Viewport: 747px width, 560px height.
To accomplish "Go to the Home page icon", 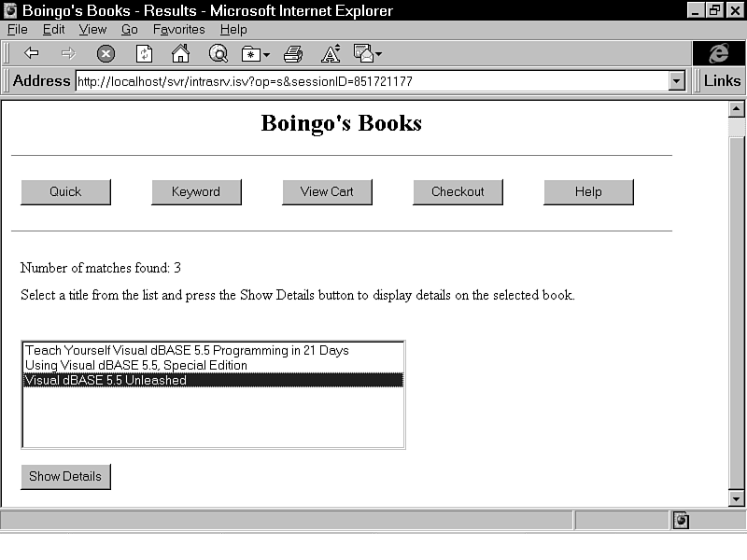I will [x=180, y=53].
